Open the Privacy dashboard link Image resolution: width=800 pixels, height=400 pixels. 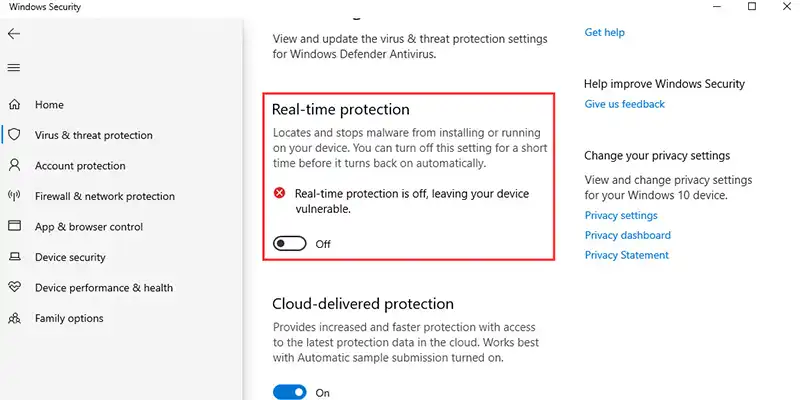click(x=627, y=236)
